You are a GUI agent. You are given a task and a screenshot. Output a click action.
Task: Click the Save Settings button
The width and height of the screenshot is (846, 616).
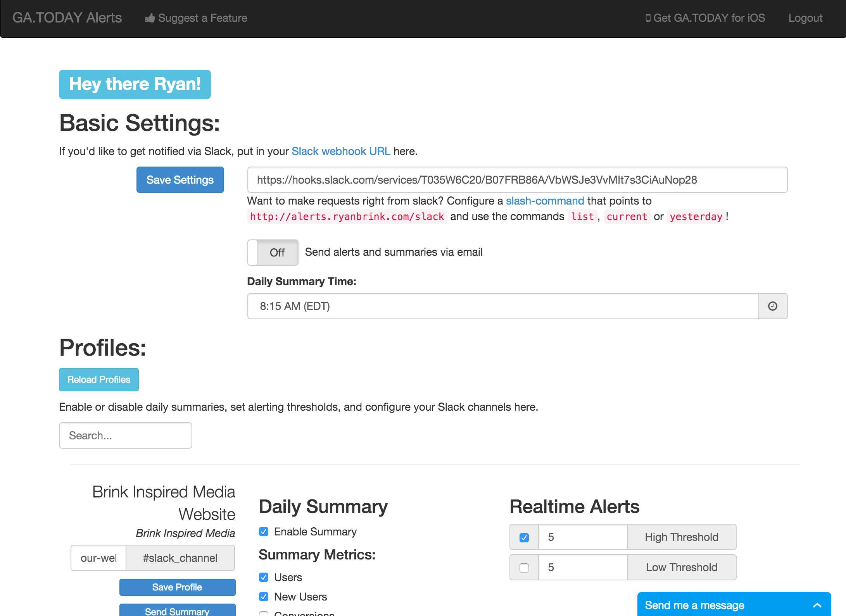(x=180, y=180)
